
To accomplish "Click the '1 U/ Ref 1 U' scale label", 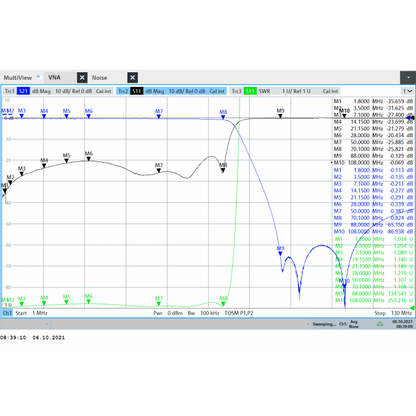I will click(296, 91).
